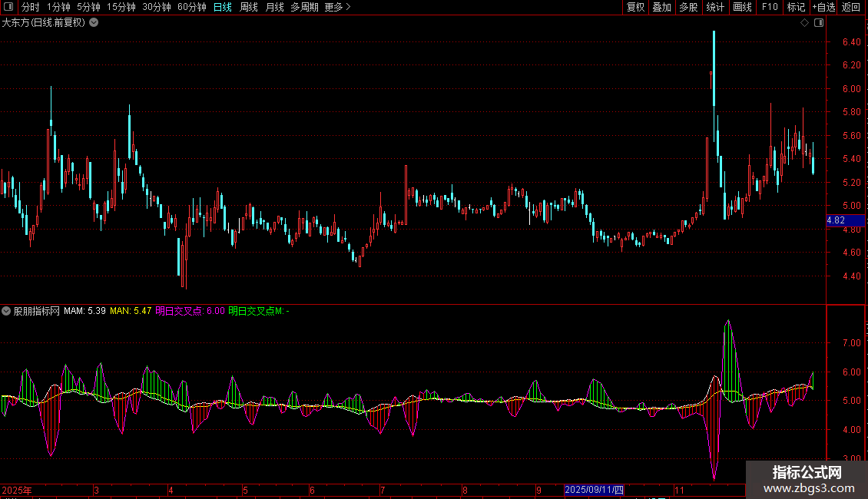Click the 2025/09/11/四 date marker
868x499 pixels.
[594, 490]
